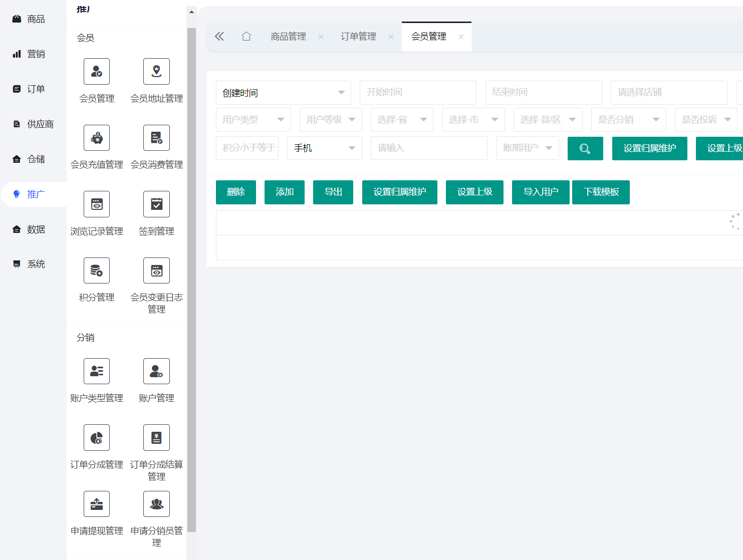743x560 pixels.
Task: Switch to the 订单管理 tab
Action: tap(359, 37)
